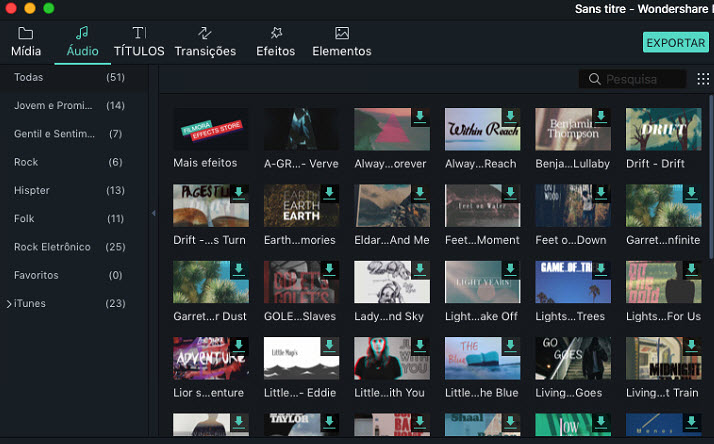This screenshot has width=714, height=444.
Task: Download the Feet...Moment track
Action: coord(510,193)
